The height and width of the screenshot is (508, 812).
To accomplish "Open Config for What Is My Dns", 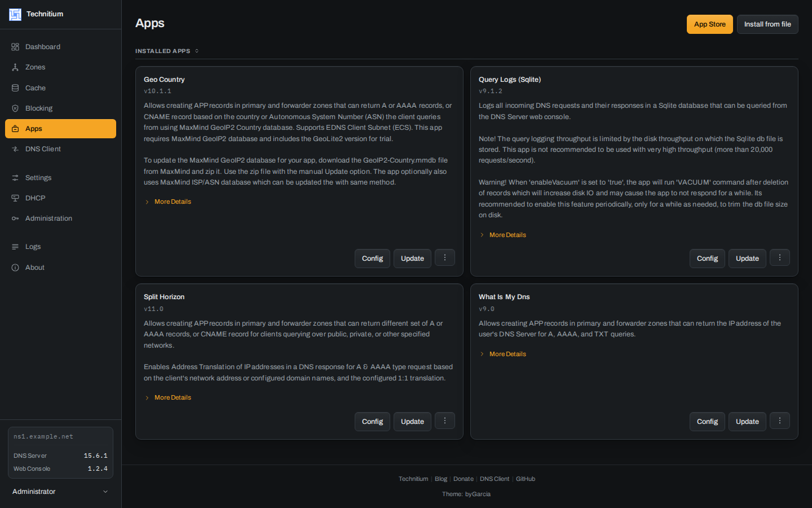I will (x=707, y=422).
